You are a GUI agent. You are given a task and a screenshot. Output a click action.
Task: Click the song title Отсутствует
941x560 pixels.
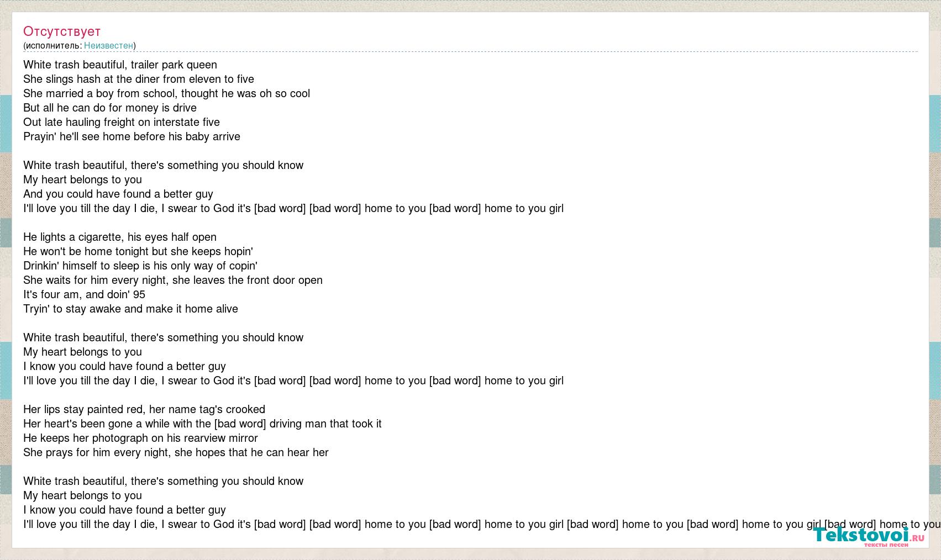pyautogui.click(x=62, y=31)
